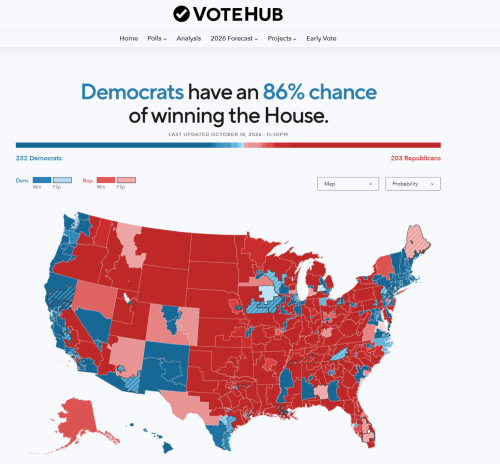Viewport: 500px width, 464px height.
Task: Expand the Polls menu
Action: [157, 39]
